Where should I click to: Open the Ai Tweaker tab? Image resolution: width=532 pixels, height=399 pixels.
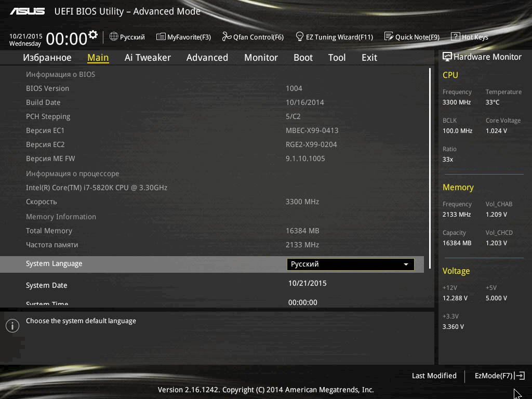pos(148,58)
